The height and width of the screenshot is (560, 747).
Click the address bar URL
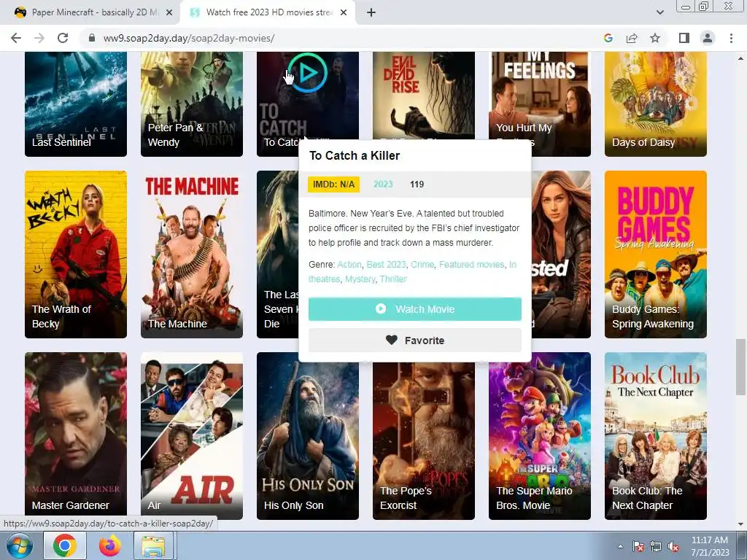(x=189, y=38)
